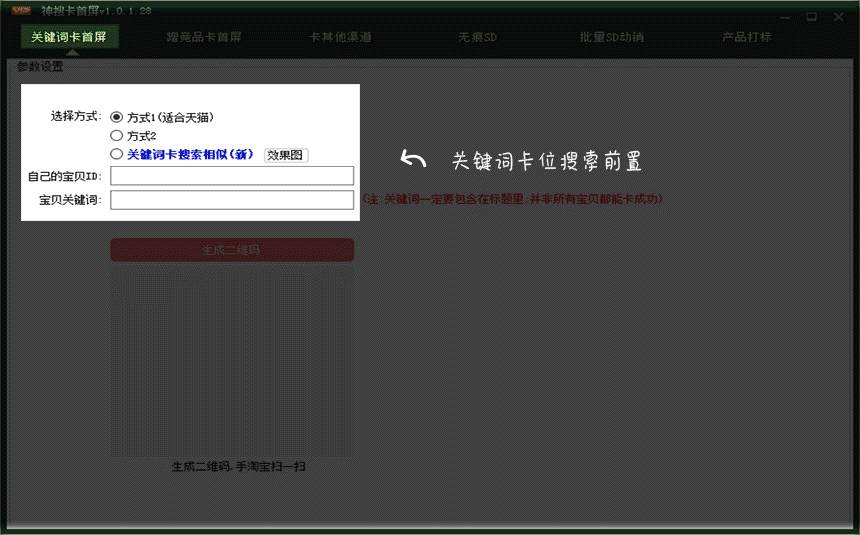Click the red note about 关键词 in title

click(x=513, y=199)
